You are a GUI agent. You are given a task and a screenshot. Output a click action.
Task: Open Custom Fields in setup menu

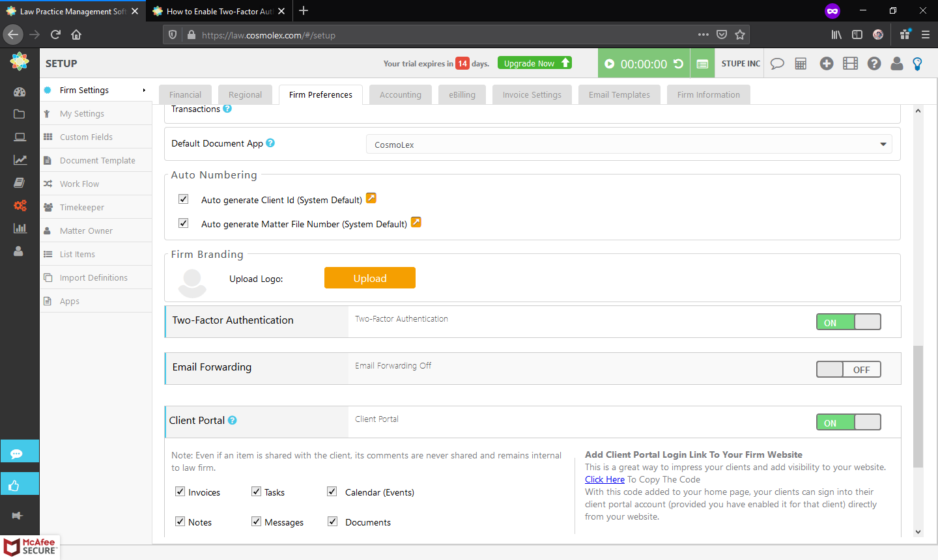pos(96,137)
